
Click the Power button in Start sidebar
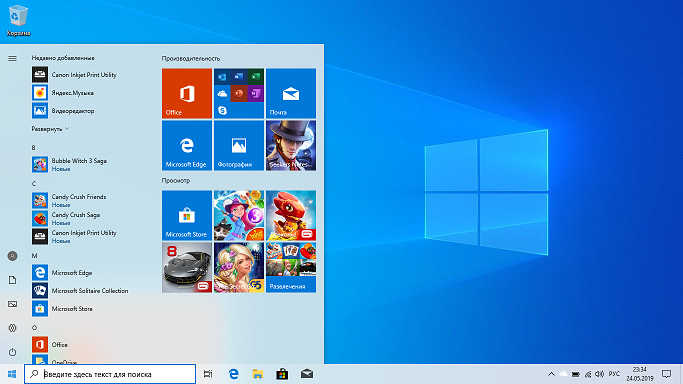click(x=12, y=352)
